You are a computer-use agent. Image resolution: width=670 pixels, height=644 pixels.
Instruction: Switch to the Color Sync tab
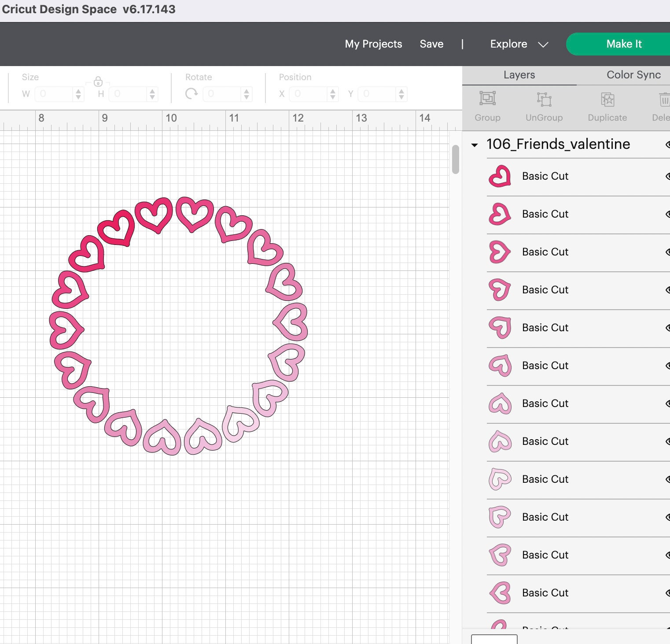(x=633, y=74)
